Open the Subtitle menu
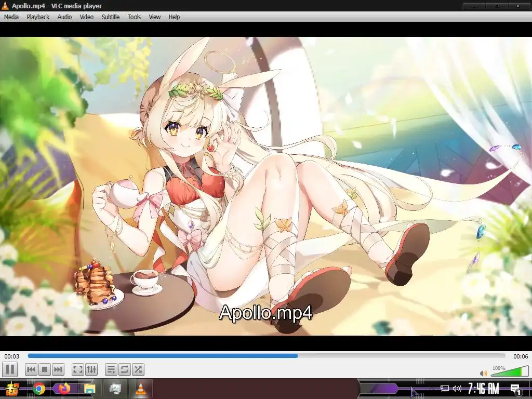532x399 pixels. pyautogui.click(x=111, y=17)
